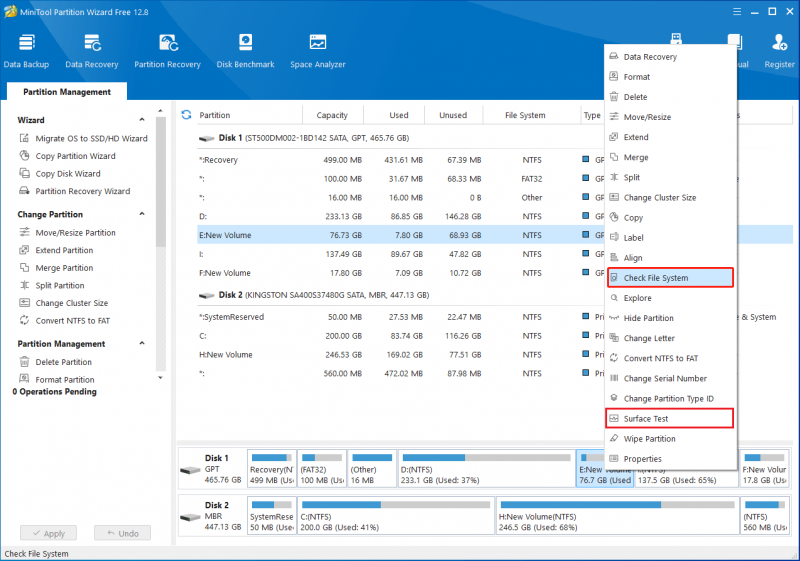Open the Data Backup tool
800x561 pixels.
(26, 51)
